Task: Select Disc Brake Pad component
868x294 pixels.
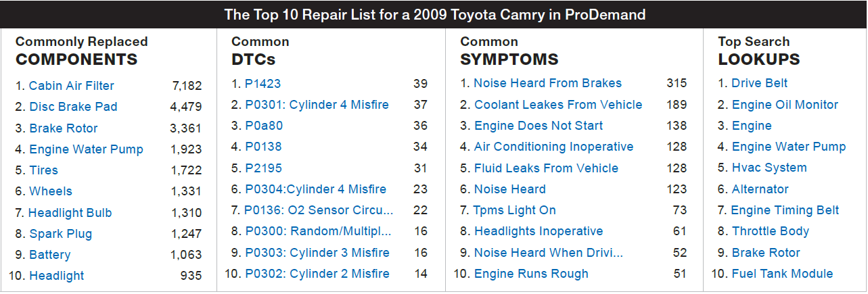Action: point(73,107)
